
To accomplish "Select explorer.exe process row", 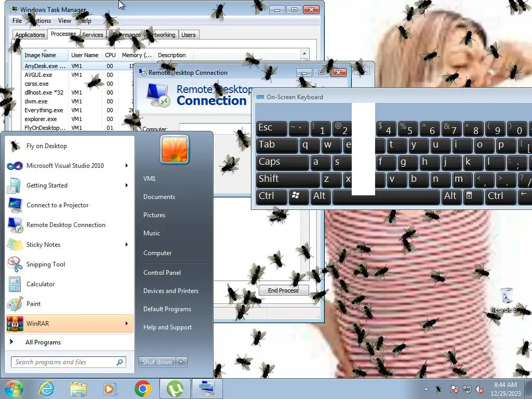I will click(x=78, y=119).
